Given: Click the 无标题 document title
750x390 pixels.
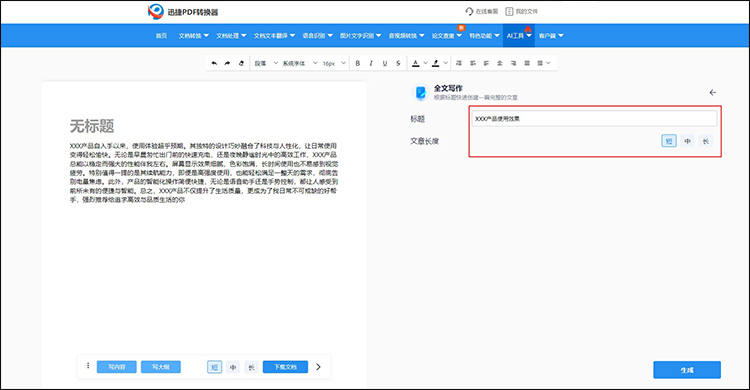Looking at the screenshot, I should pyautogui.click(x=92, y=126).
